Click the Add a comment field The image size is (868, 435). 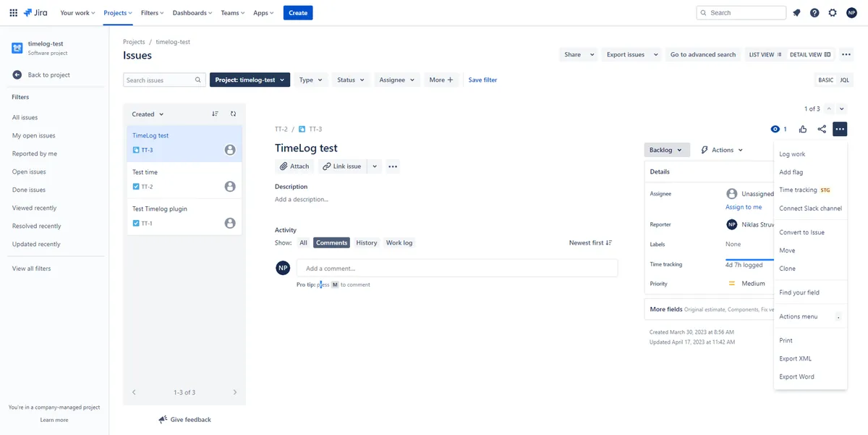click(457, 268)
